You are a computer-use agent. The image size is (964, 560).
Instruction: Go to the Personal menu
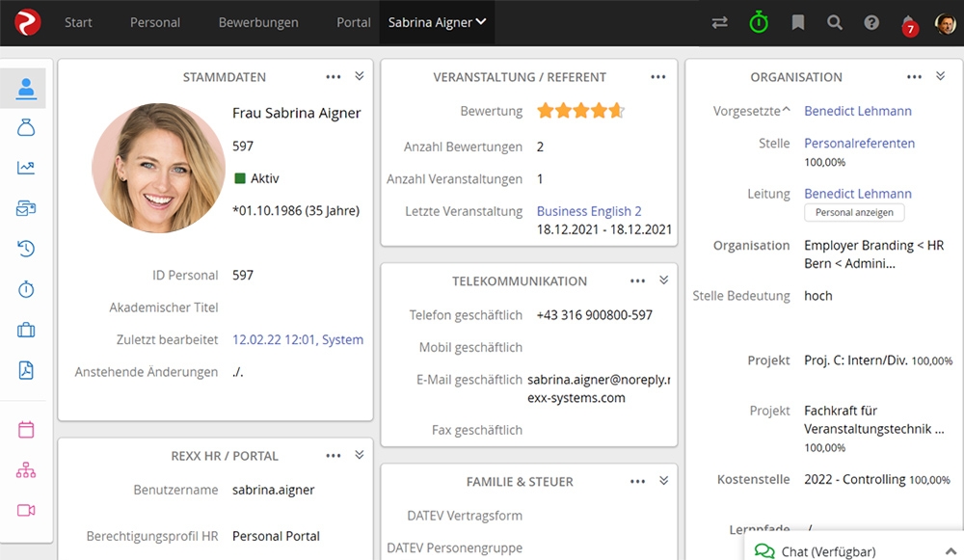(x=155, y=22)
